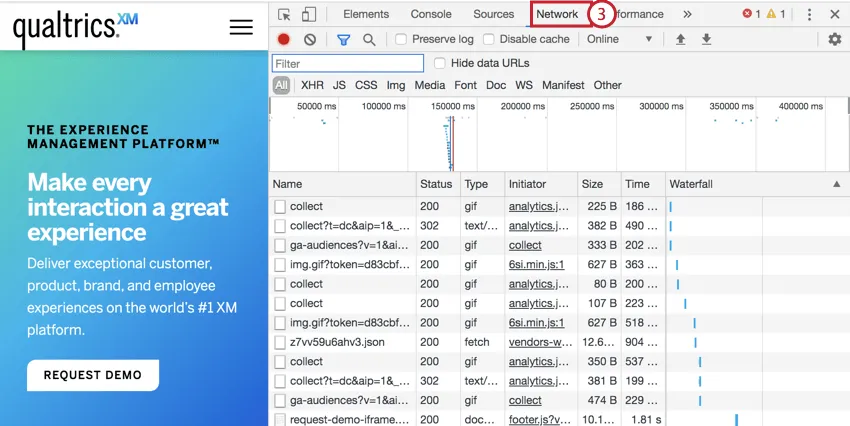The image size is (850, 426).
Task: Show more DevTools tabs chevron
Action: [687, 14]
